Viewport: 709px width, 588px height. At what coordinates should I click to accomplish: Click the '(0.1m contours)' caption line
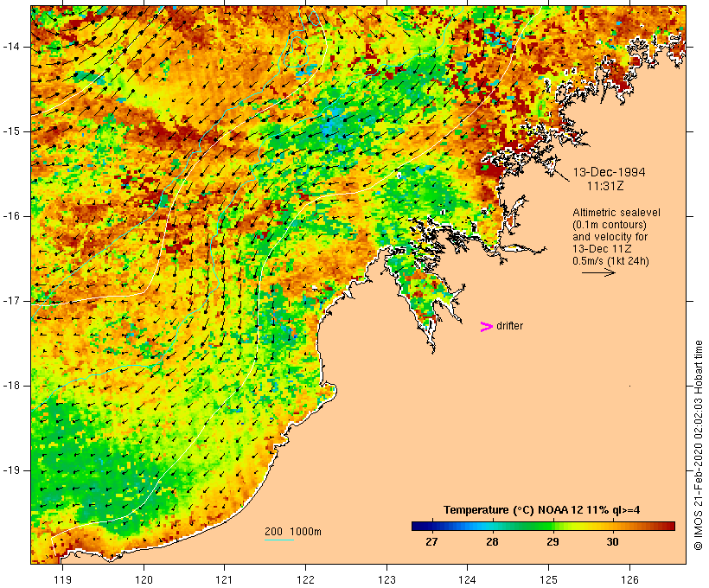tap(610, 224)
